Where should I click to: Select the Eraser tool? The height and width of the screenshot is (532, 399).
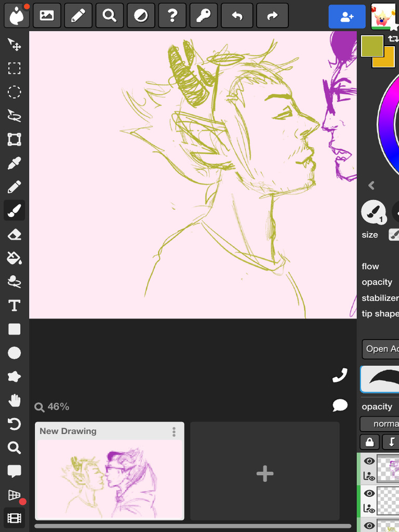point(14,234)
